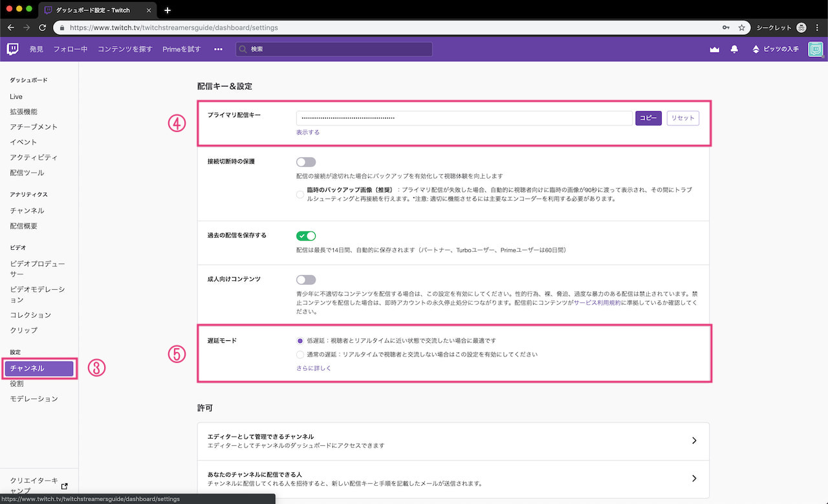This screenshot has height=504, width=828.
Task: Select highlighted チャンネル under 設定
Action: [x=39, y=368]
